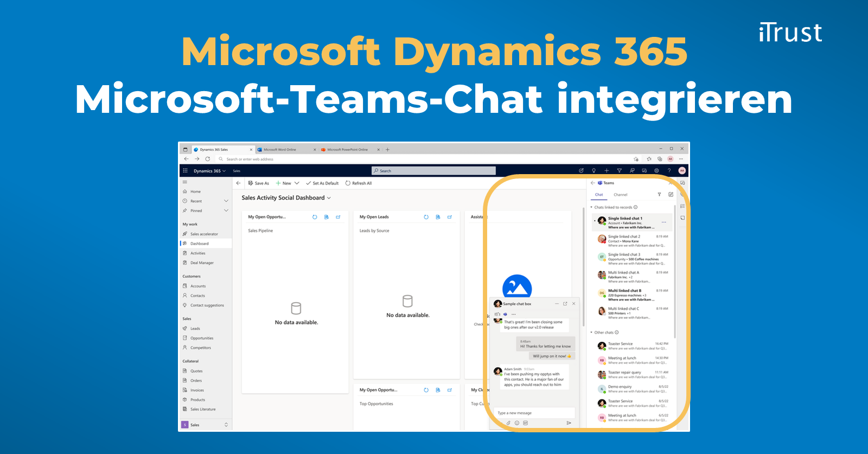Screen dimensions: 868x454
Task: Open Leads under Sales
Action: coord(206,329)
